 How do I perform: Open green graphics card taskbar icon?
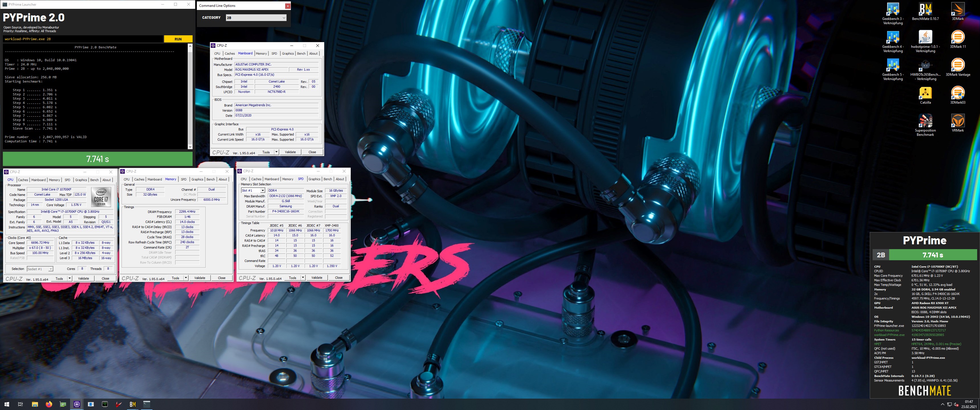tap(63, 404)
